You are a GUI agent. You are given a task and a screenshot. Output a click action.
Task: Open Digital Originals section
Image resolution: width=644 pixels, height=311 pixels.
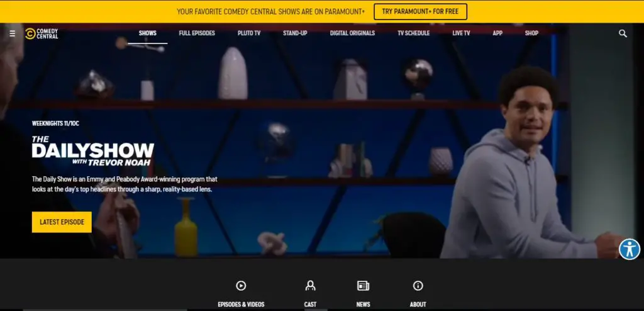[x=352, y=33]
